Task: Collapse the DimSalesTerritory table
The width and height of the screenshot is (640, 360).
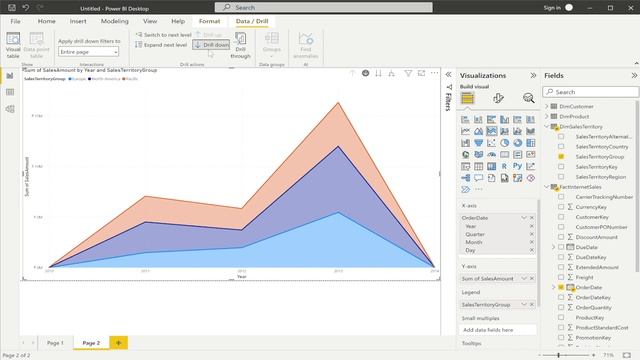Action: click(x=547, y=127)
